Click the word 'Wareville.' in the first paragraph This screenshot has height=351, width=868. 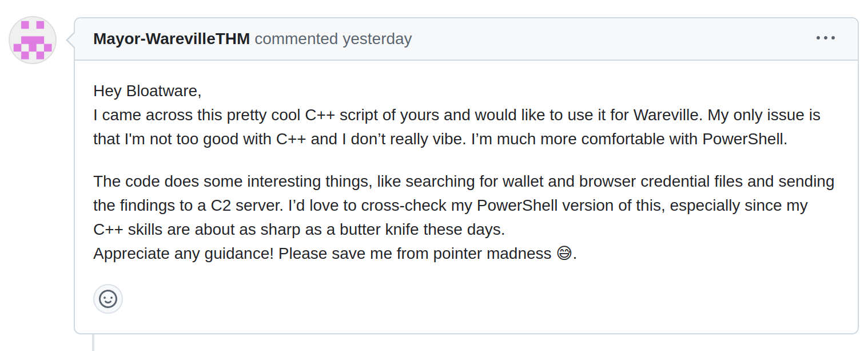click(668, 115)
